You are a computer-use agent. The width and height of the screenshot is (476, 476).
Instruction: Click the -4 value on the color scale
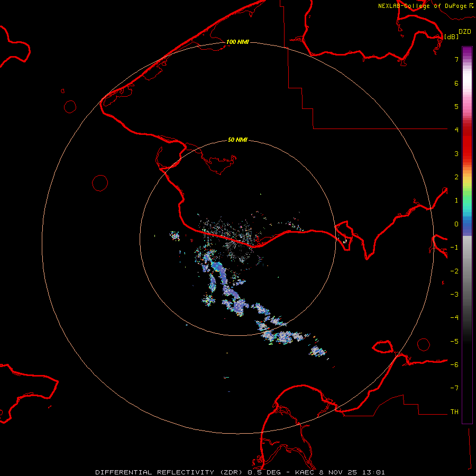[x=454, y=318]
